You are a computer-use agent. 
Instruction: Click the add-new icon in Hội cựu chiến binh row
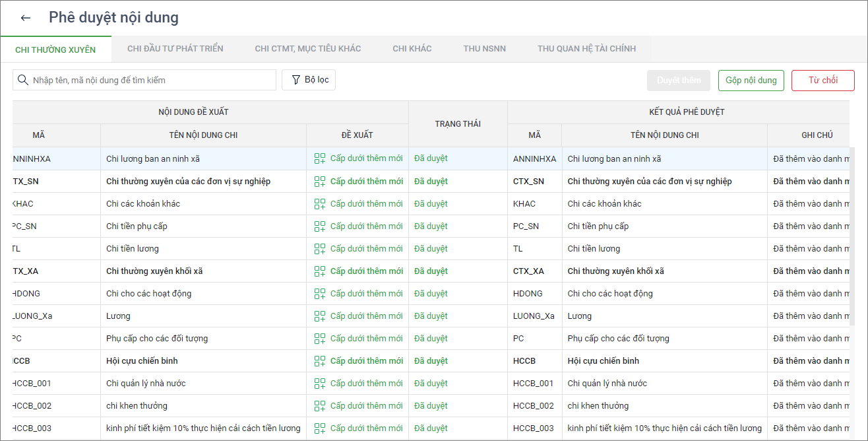coord(320,361)
